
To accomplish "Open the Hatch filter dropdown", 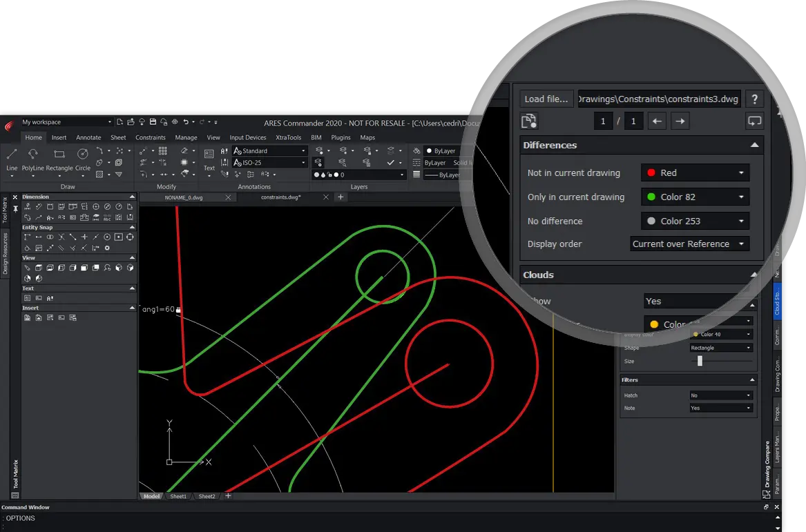I will coord(721,395).
